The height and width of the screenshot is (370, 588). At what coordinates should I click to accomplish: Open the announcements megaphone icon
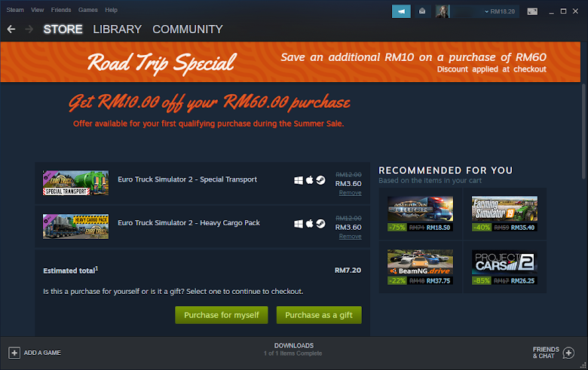click(x=401, y=11)
